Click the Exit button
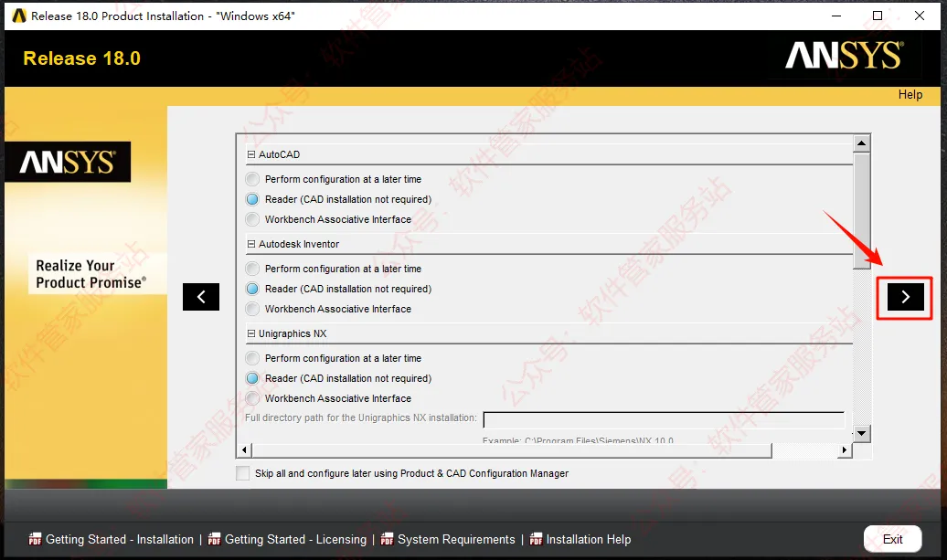This screenshot has width=947, height=560. pos(893,539)
